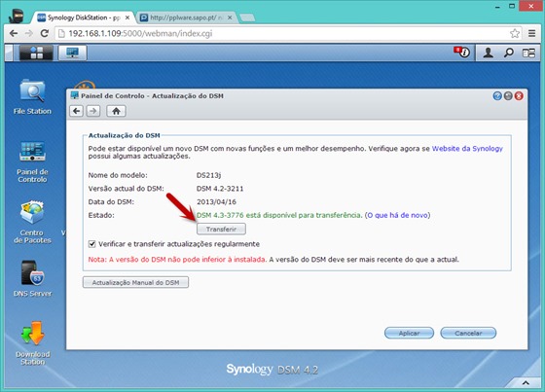The height and width of the screenshot is (392, 545).
Task: Switch to the pplware.sapo.pt browser tab
Action: pos(186,18)
